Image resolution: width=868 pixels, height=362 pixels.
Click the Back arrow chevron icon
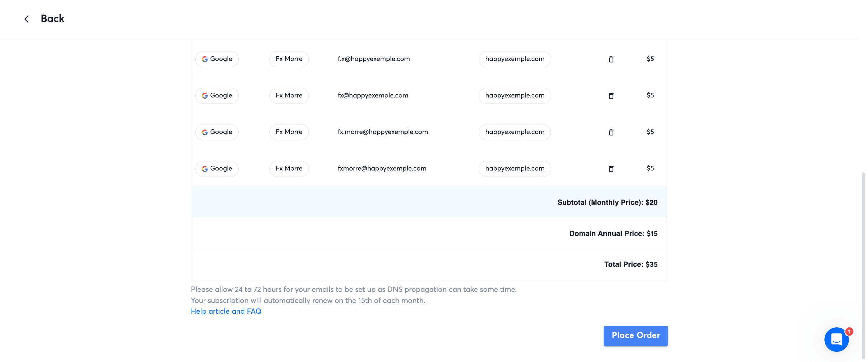tap(26, 19)
